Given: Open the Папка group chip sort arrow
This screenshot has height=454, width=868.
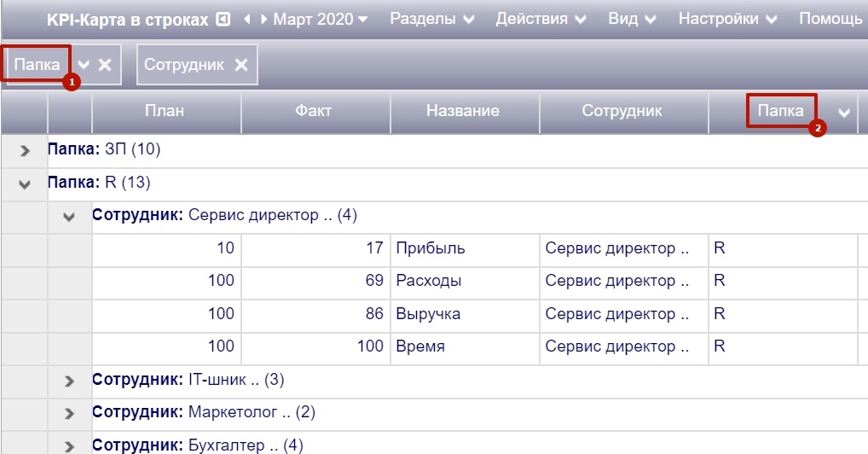Looking at the screenshot, I should pos(84,65).
